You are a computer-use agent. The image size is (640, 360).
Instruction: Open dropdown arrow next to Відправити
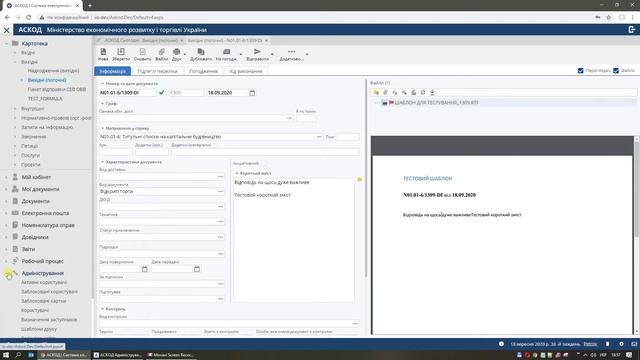pos(272,54)
